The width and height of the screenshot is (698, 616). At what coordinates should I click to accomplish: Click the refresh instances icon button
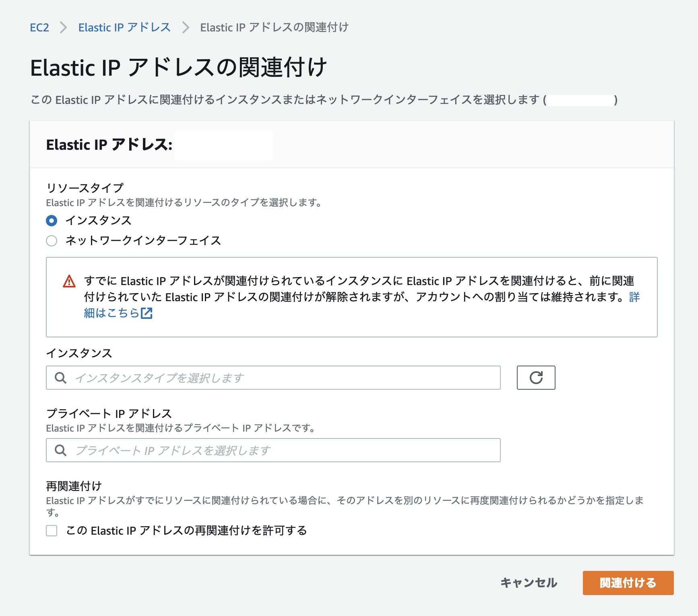coord(536,378)
